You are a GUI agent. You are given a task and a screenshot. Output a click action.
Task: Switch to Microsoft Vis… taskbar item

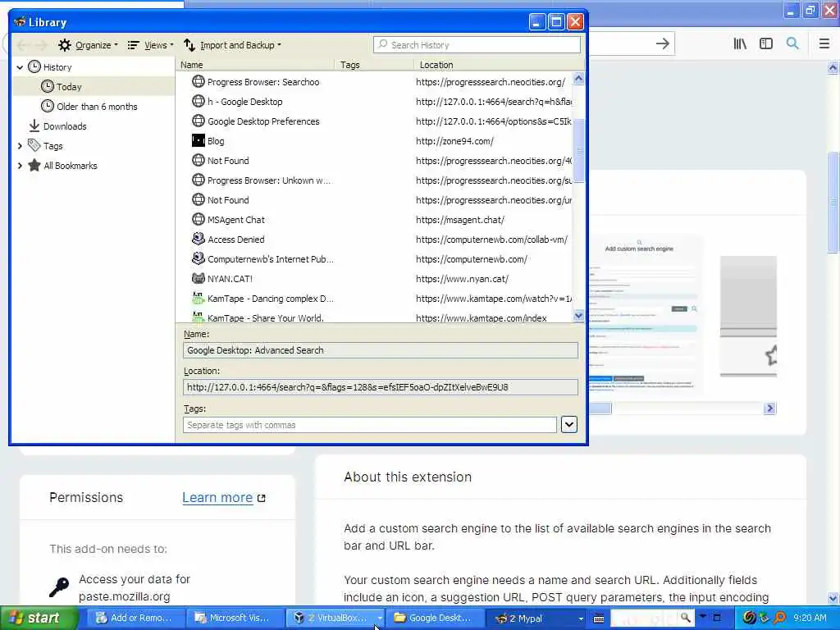pyautogui.click(x=234, y=619)
